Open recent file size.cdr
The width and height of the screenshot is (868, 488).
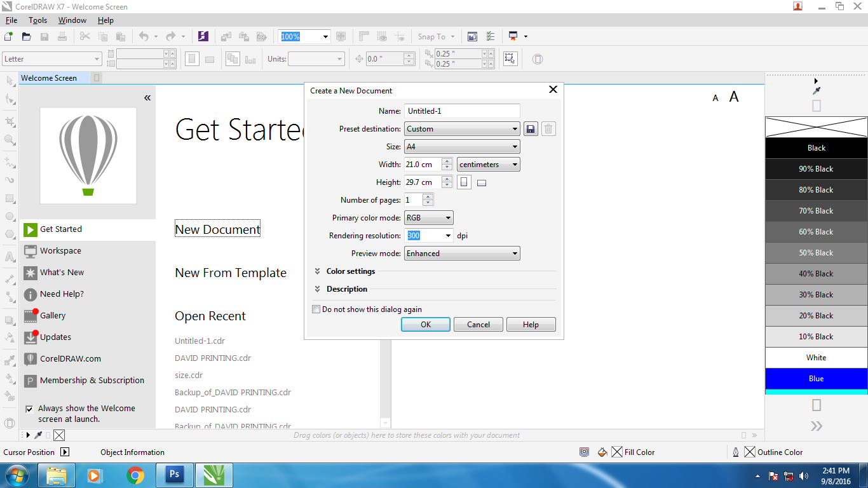[x=189, y=375]
